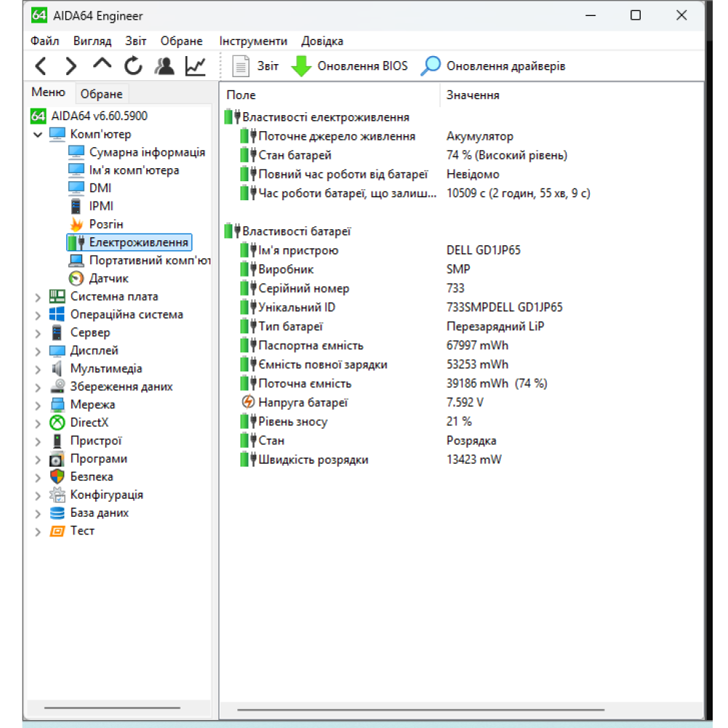Click the Напруга батареї lightning icon
728x728 pixels.
pos(248,402)
